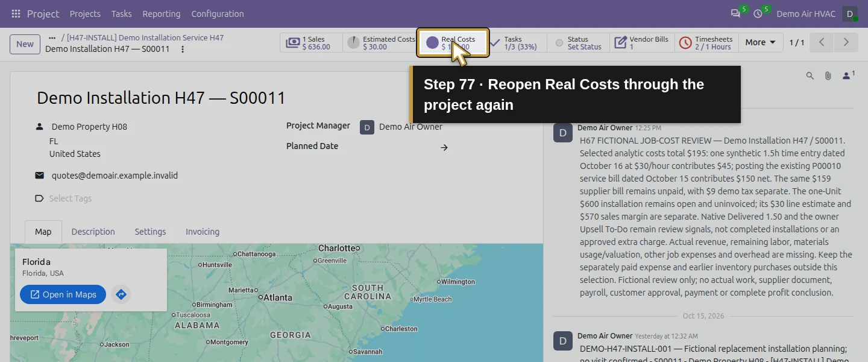Open the attachments paperclip
This screenshot has height=362, width=868.
click(x=828, y=75)
